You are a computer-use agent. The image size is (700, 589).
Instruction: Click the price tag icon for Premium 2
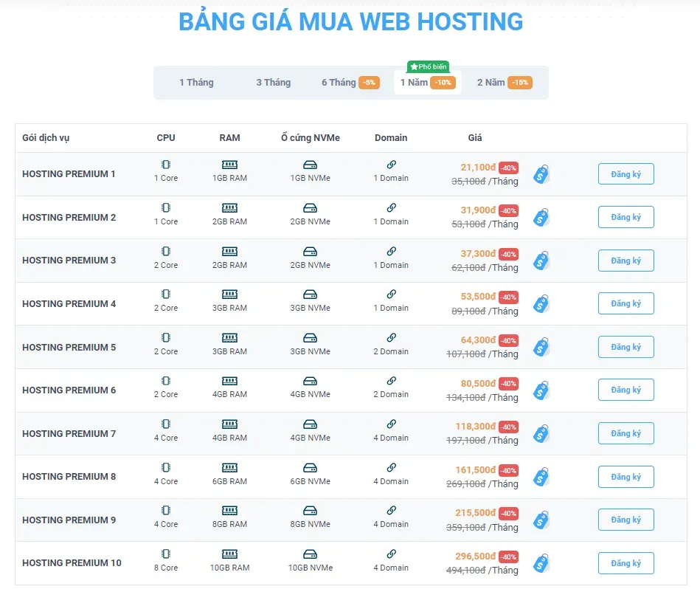[x=541, y=218]
